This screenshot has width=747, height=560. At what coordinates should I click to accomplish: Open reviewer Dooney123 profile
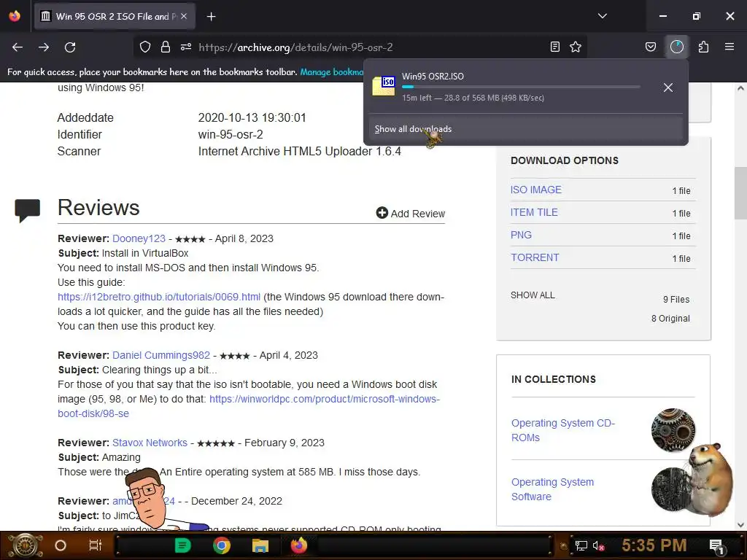139,238
